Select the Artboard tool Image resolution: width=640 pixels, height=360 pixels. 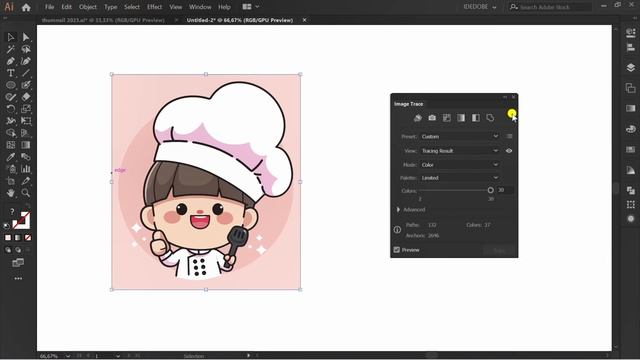click(x=11, y=181)
